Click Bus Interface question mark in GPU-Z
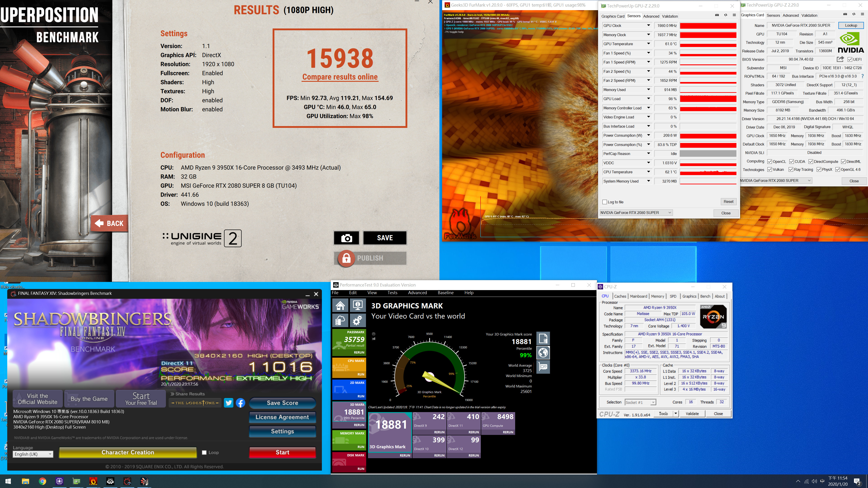Image resolution: width=868 pixels, height=488 pixels. 863,76
